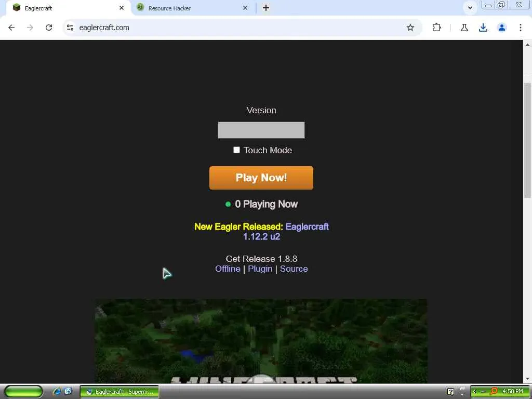Go back to the previous page

click(11, 28)
